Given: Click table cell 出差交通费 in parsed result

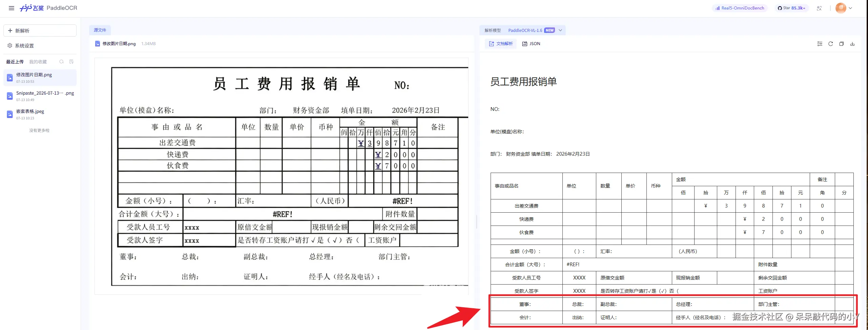Looking at the screenshot, I should (526, 206).
